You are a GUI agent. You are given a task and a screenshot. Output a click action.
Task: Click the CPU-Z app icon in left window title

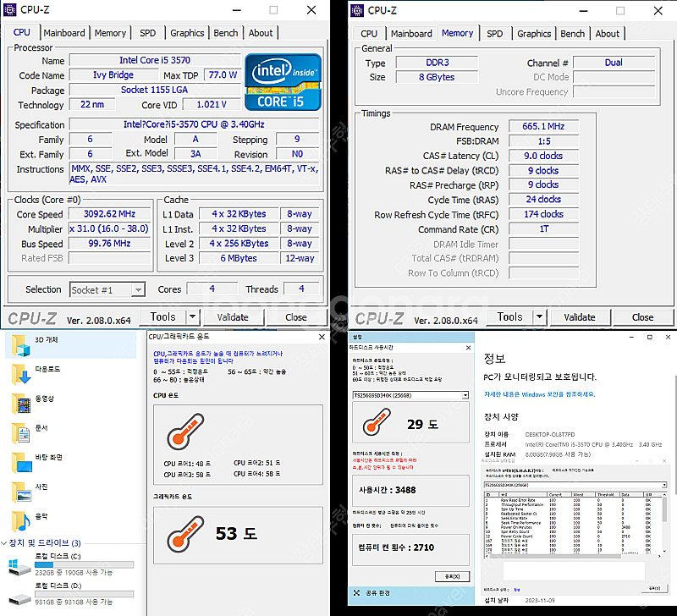pos(9,9)
